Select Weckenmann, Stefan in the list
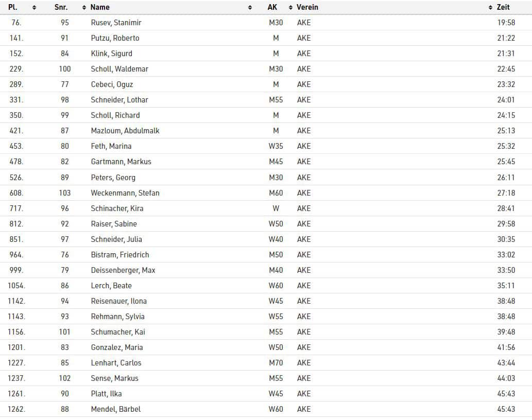The image size is (532, 420). 125,193
